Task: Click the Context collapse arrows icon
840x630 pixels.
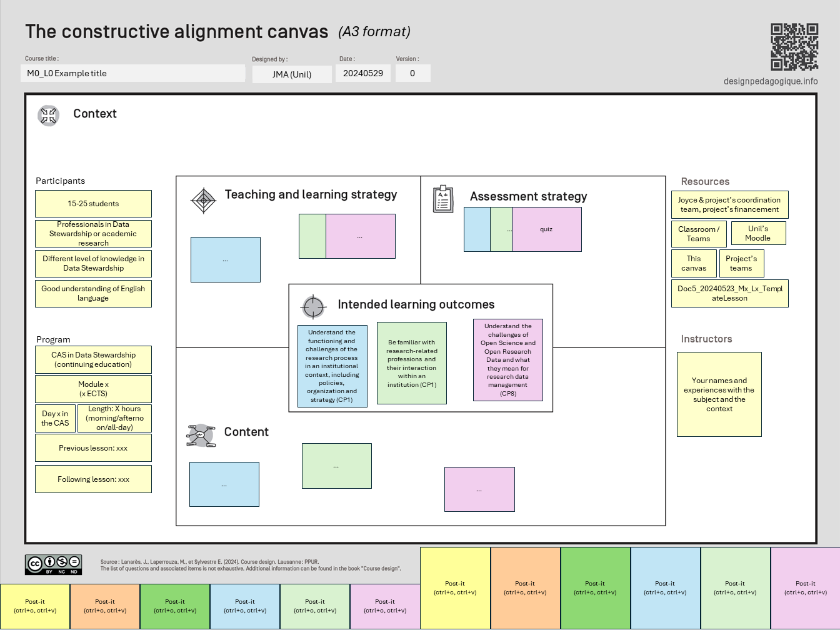Action: point(48,116)
